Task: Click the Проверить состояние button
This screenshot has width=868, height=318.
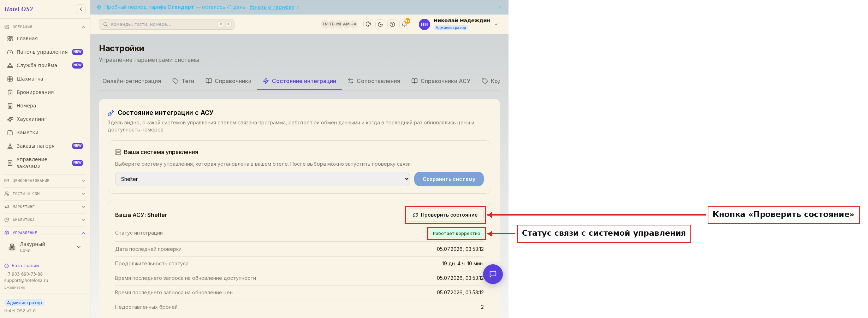Action: click(x=445, y=215)
